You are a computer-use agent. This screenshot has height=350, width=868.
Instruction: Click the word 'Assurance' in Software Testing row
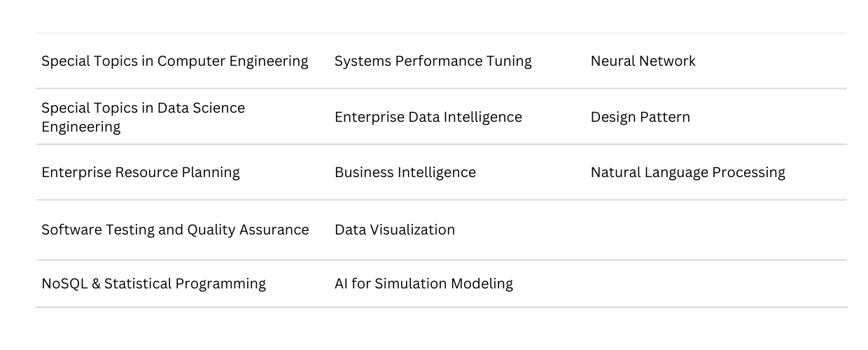[x=277, y=230]
